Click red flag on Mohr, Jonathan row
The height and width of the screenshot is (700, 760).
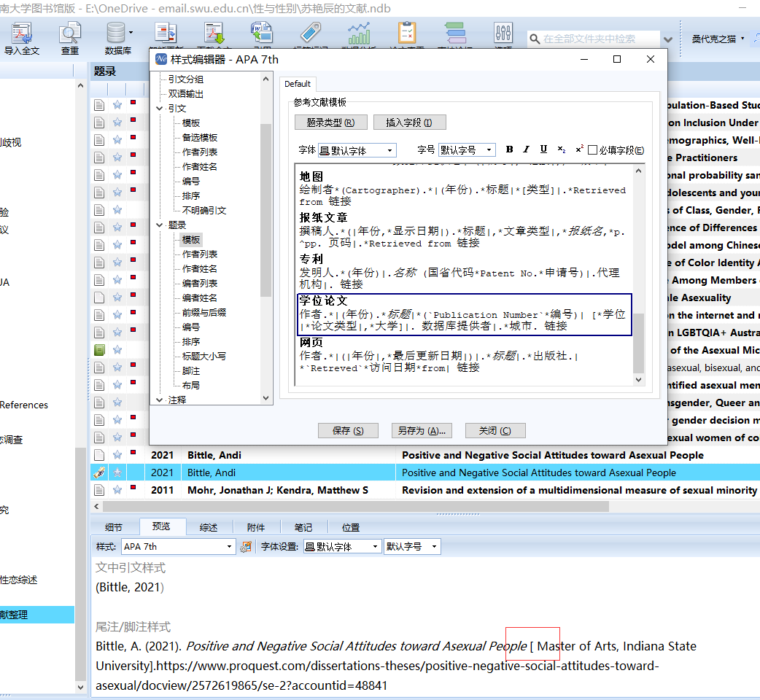[x=133, y=487]
